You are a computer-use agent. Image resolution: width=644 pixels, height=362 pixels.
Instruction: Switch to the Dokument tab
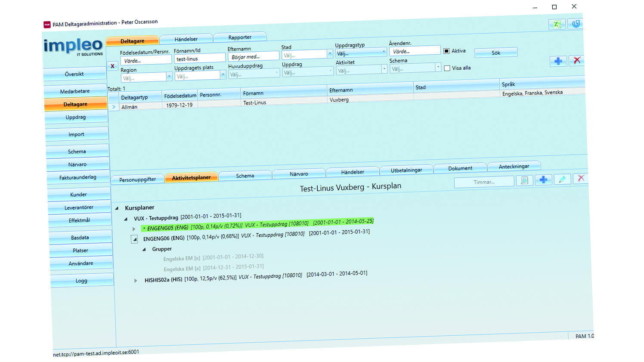[x=460, y=168]
